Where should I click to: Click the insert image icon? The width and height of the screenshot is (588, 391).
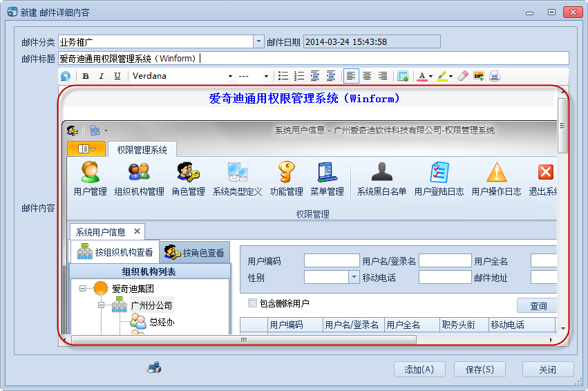pos(479,76)
